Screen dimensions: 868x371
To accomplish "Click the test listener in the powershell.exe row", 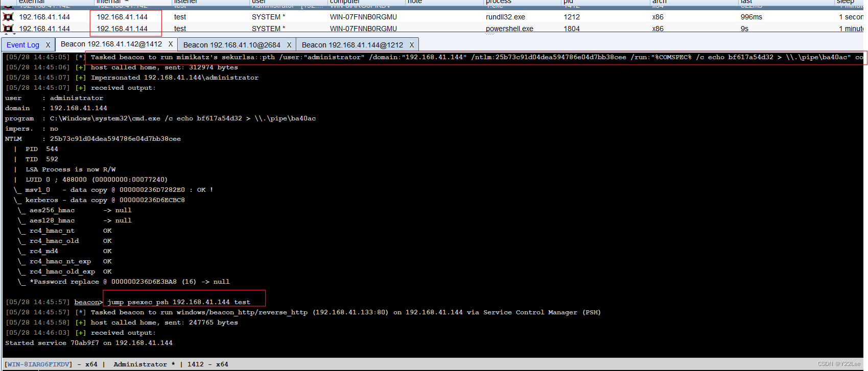I will click(x=180, y=29).
